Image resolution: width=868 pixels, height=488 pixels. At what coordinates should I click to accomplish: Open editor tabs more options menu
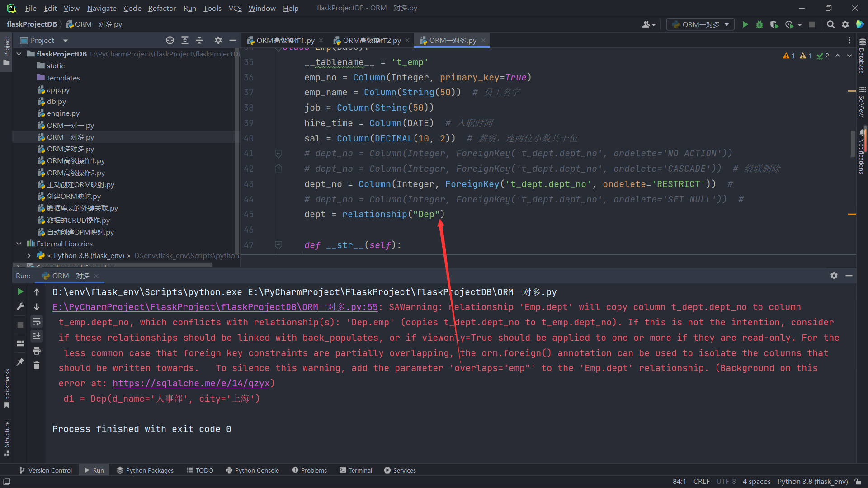[x=849, y=40]
